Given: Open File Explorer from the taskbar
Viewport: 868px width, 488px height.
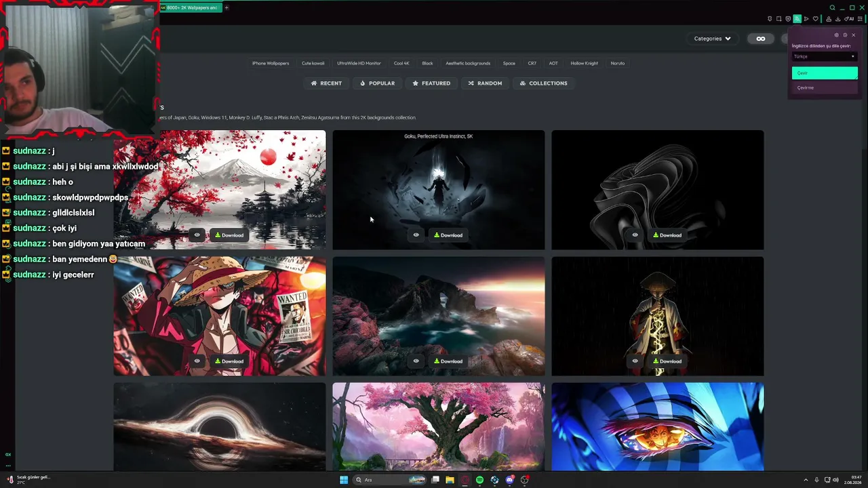Looking at the screenshot, I should coord(450,480).
